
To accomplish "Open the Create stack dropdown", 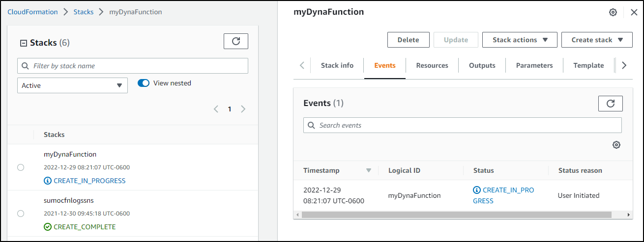I will coord(597,40).
